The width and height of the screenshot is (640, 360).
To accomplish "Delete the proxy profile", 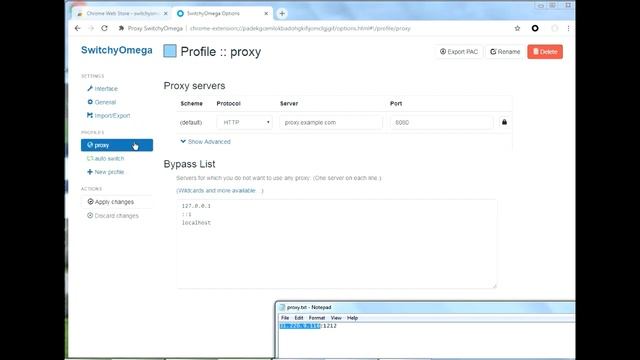I will (x=545, y=52).
